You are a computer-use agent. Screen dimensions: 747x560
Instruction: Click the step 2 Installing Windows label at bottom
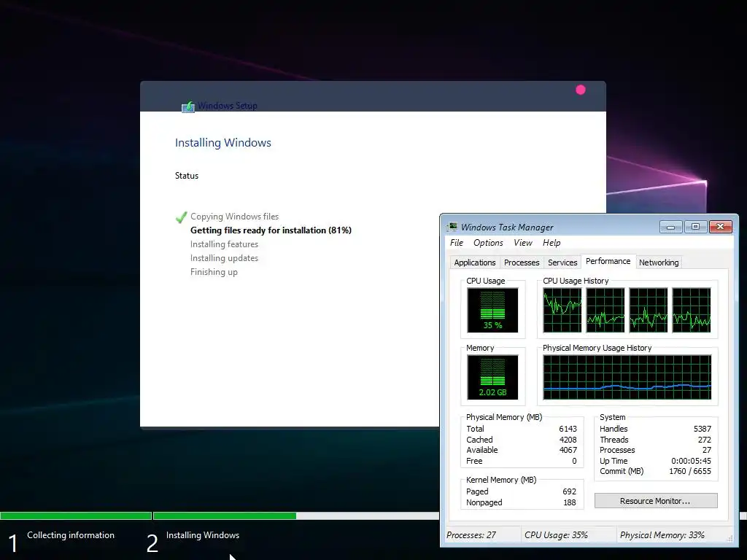click(203, 535)
